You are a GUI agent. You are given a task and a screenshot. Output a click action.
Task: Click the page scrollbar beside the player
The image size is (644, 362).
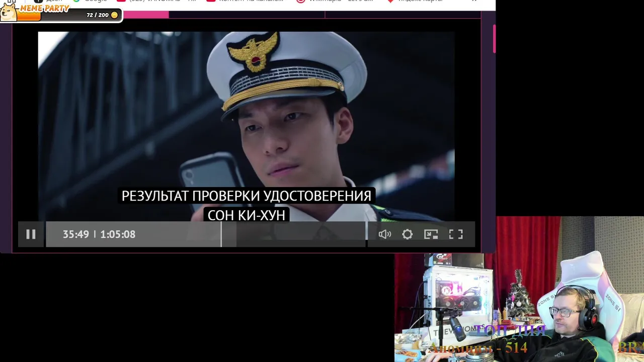494,39
